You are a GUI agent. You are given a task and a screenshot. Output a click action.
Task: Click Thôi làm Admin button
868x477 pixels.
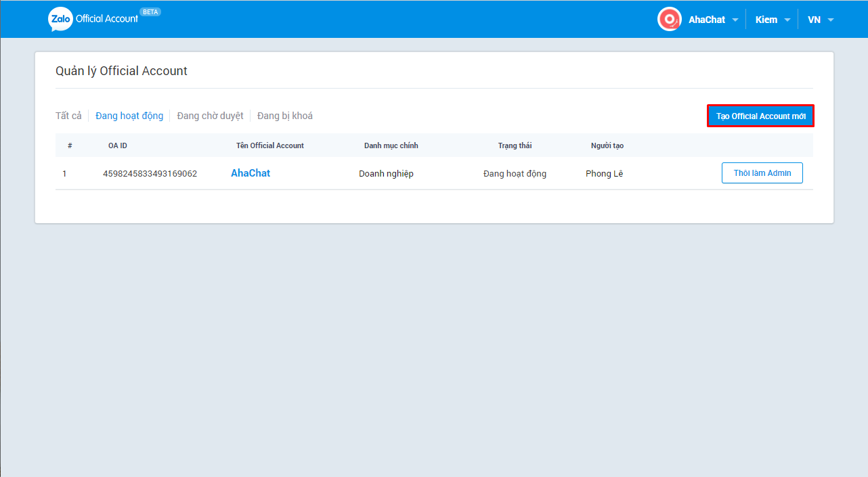click(x=762, y=173)
